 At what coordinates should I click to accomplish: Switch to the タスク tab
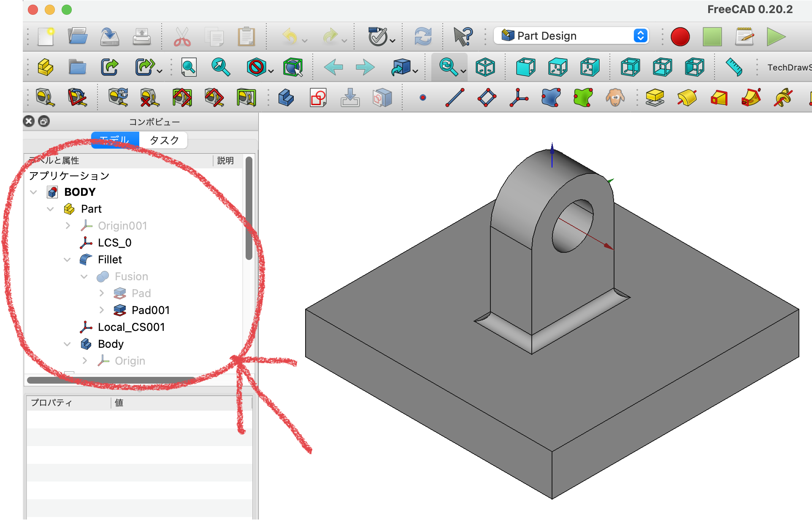pos(164,140)
